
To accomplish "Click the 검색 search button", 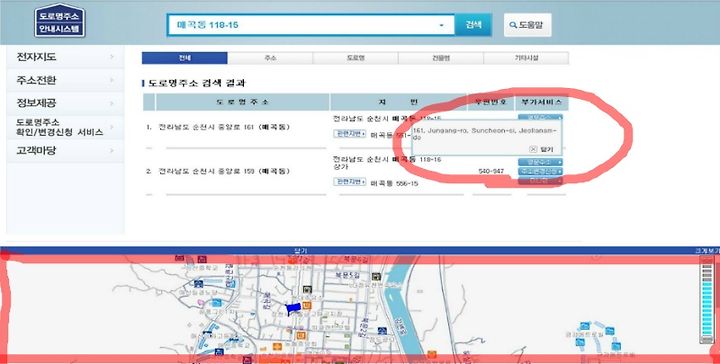I will (x=473, y=25).
